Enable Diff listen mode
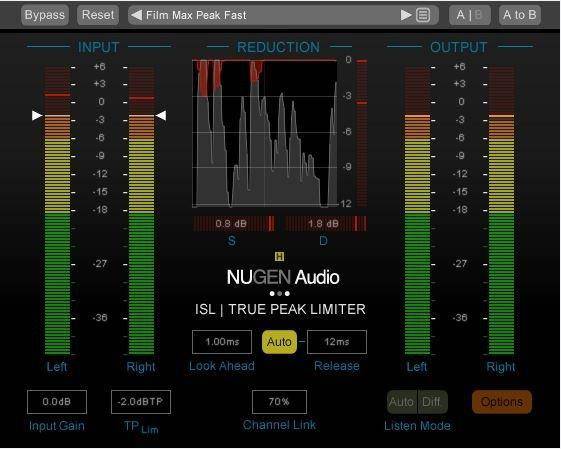Screen dimensions: 561x449 432,402
